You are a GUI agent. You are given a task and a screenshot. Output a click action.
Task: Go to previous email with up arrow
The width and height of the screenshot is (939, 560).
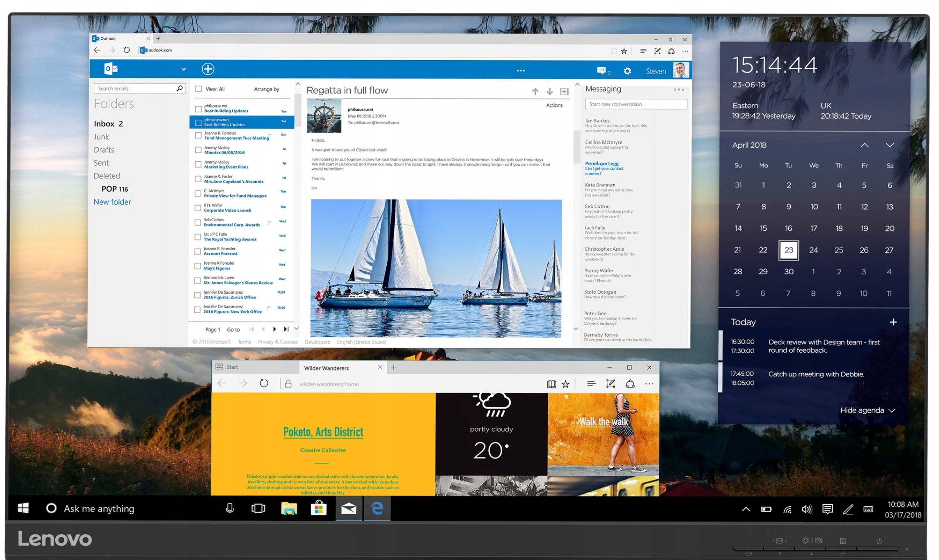point(535,91)
